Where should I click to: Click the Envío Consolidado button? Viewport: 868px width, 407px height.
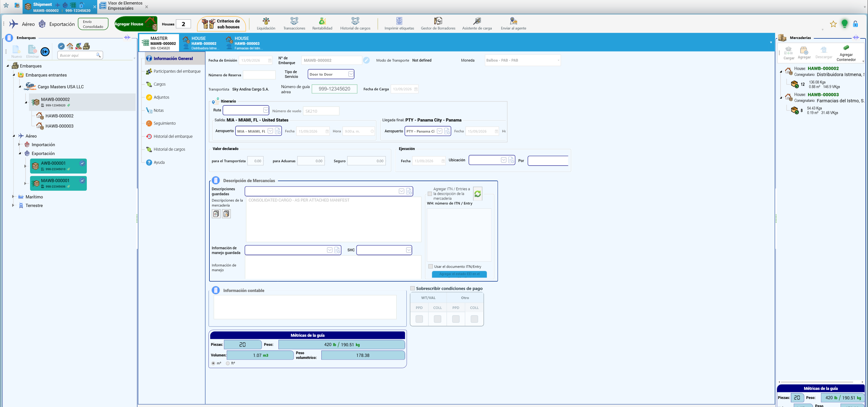[93, 24]
